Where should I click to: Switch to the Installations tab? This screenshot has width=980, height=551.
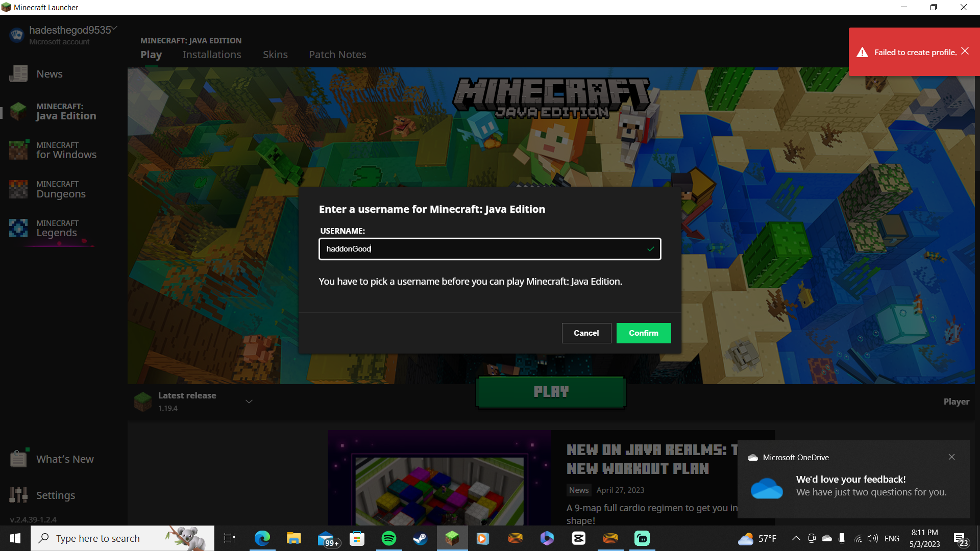212,55
